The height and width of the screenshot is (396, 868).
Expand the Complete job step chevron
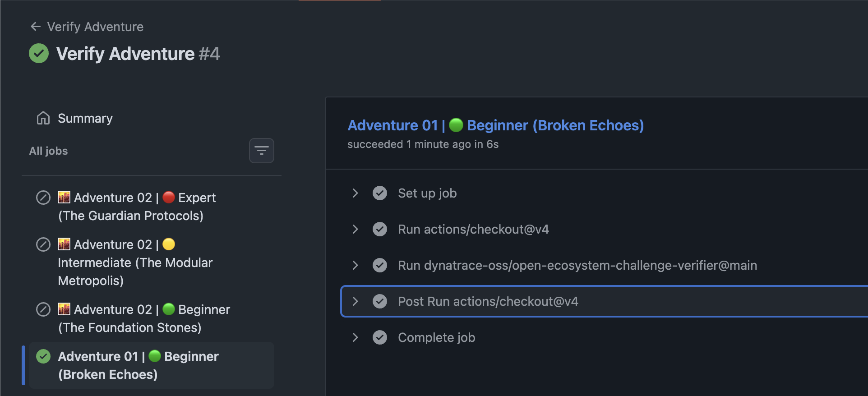pos(355,337)
